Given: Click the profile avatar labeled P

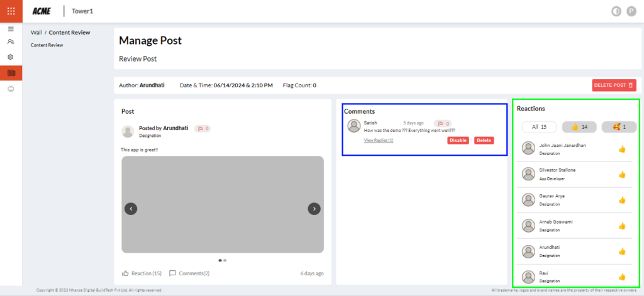Looking at the screenshot, I should [631, 11].
